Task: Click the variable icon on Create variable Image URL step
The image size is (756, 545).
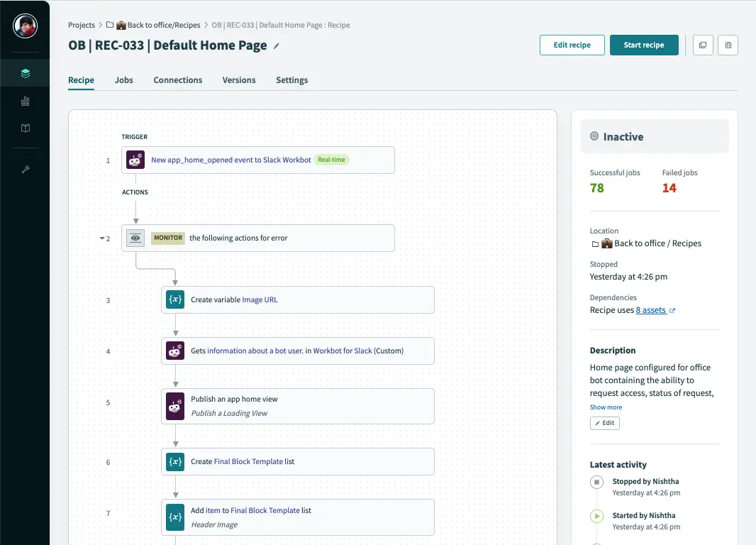Action: click(175, 299)
